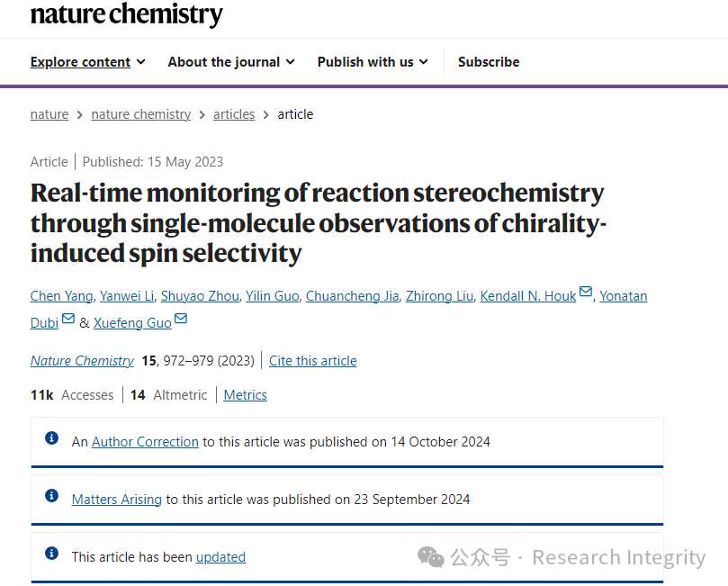Screen dimensions: 728x586
Task: Click the info icon next to article updated notice
Action: [x=51, y=553]
